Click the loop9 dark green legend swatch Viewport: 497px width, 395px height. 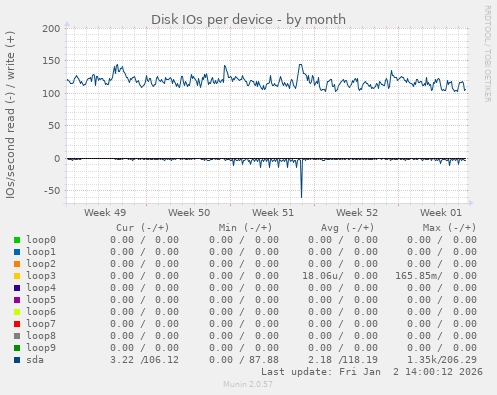17,348
